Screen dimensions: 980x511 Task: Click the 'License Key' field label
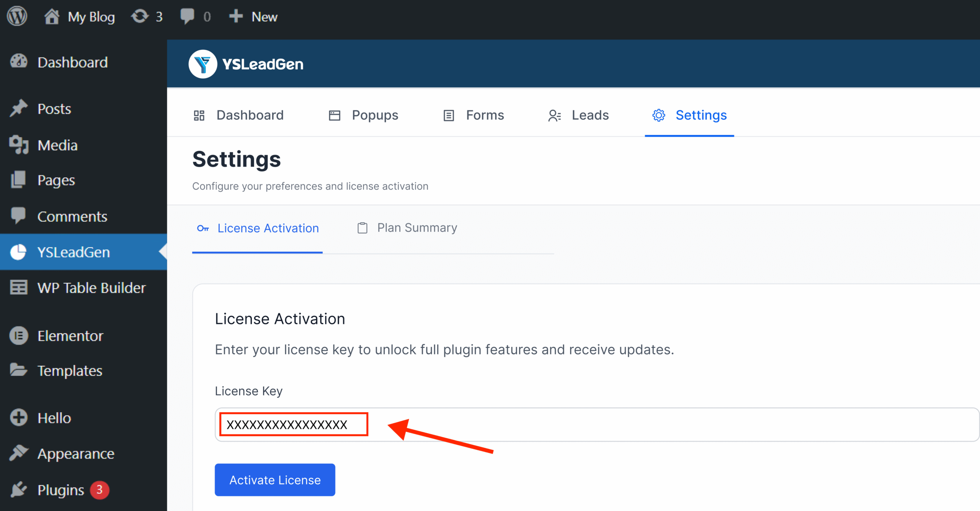(x=248, y=391)
